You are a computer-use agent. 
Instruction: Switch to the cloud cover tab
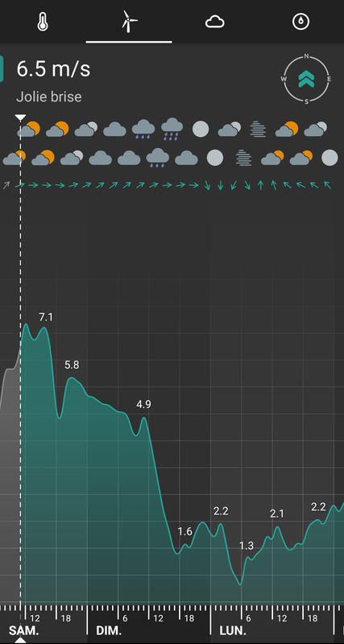click(x=215, y=22)
